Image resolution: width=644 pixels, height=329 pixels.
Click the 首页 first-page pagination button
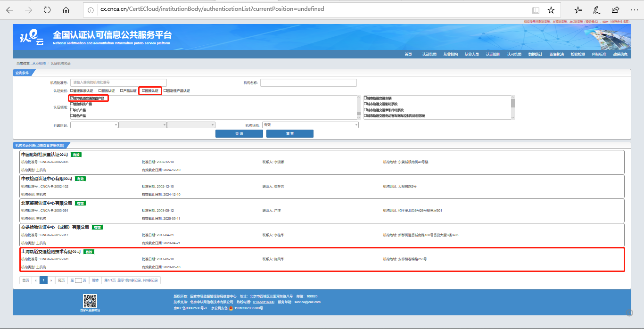click(x=25, y=280)
